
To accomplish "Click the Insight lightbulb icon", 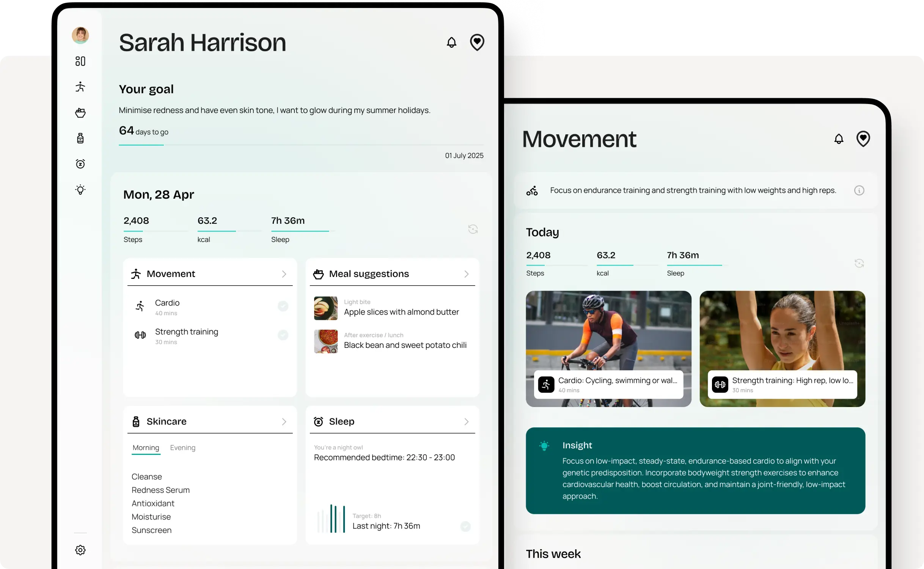I will click(544, 446).
